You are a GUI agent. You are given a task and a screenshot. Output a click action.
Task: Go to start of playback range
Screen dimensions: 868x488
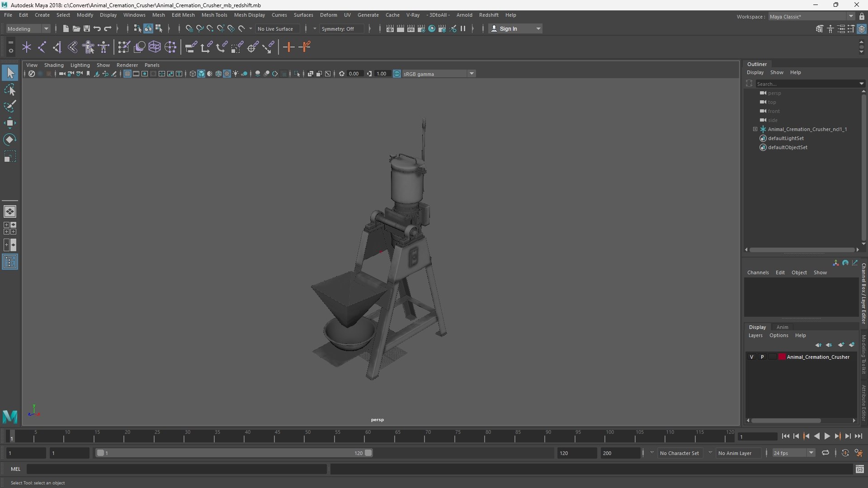pyautogui.click(x=785, y=436)
